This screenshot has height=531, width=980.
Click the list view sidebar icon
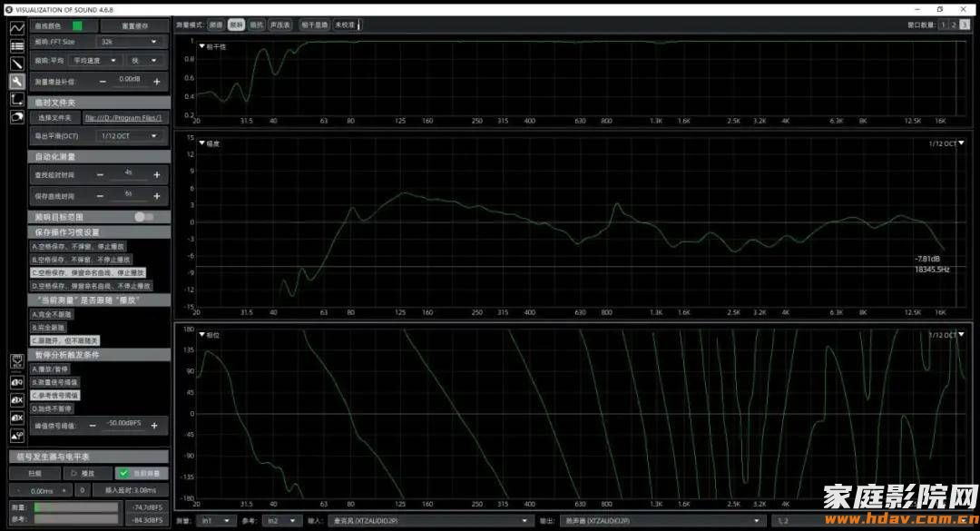point(16,46)
